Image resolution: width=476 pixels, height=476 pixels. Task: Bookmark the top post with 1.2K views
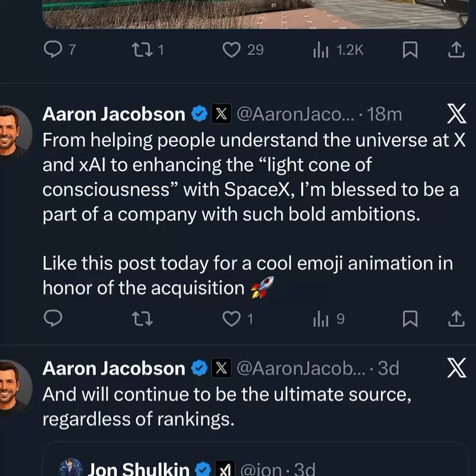point(410,50)
